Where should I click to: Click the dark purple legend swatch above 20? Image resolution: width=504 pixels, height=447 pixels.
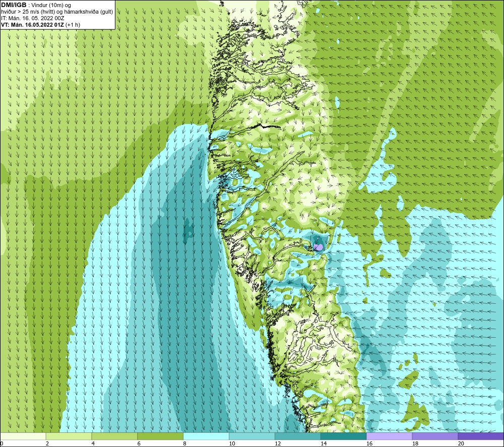[481, 436]
